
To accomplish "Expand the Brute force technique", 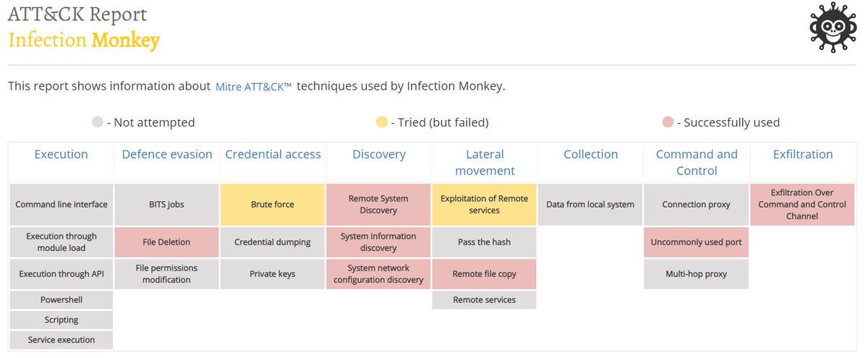I will 273,205.
